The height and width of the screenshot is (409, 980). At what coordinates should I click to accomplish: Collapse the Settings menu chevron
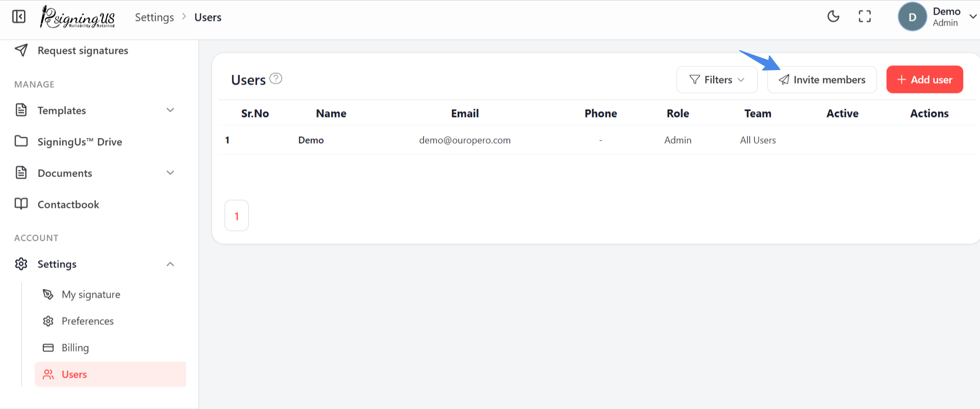[170, 264]
